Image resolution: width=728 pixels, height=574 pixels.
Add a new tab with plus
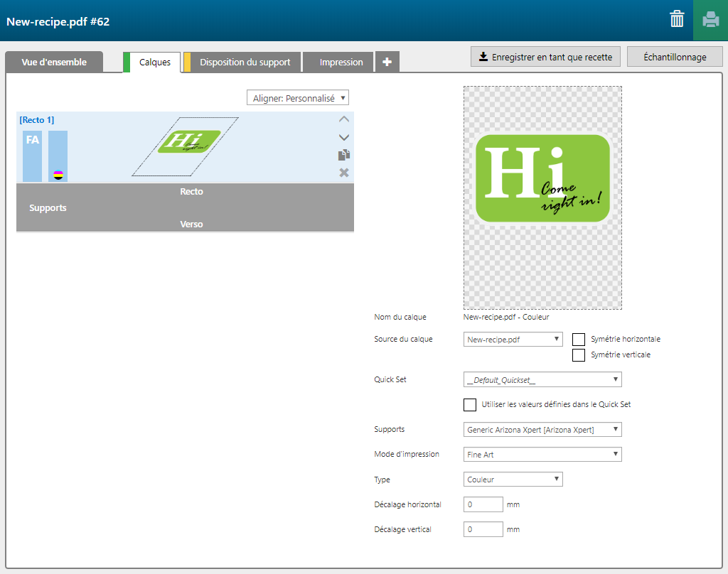[x=387, y=62]
